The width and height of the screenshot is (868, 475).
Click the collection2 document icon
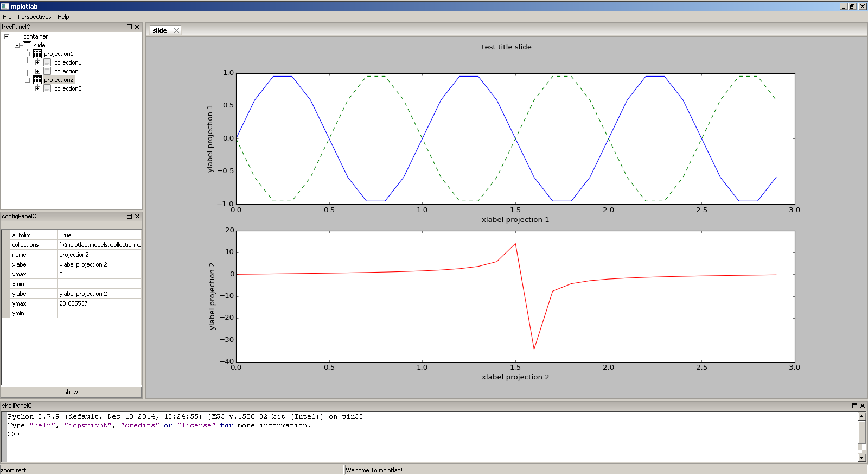(47, 71)
